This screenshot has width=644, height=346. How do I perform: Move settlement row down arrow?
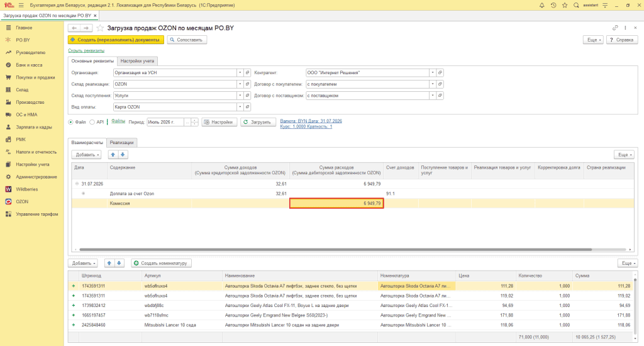click(123, 155)
